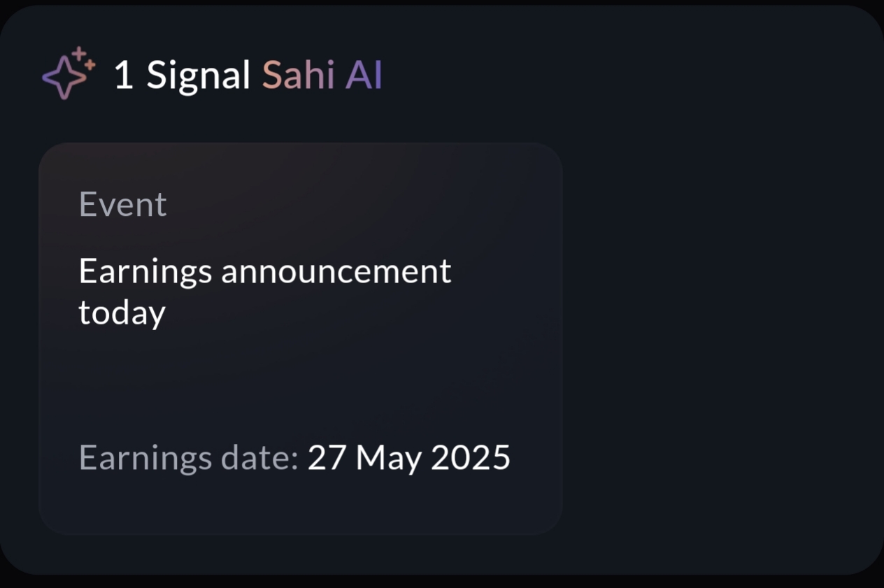The image size is (884, 588).
Task: Tap the "AI" text in the title
Action: pyautogui.click(x=364, y=75)
